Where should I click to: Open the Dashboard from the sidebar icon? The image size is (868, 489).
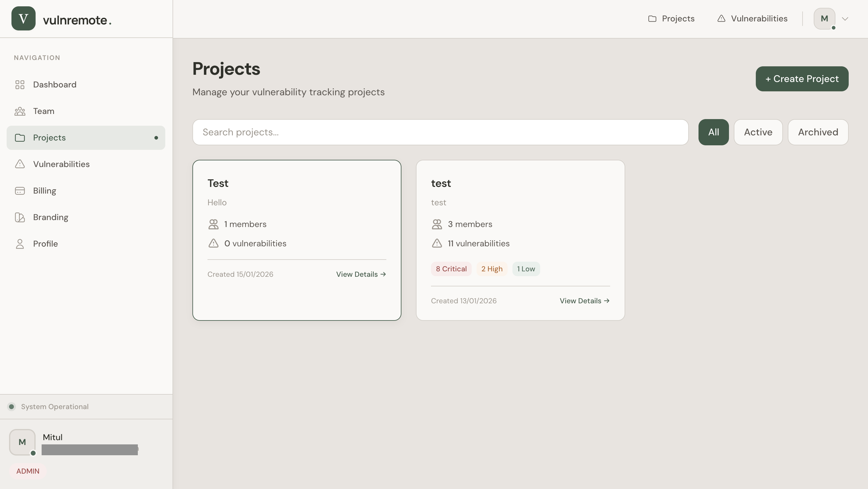coord(20,84)
